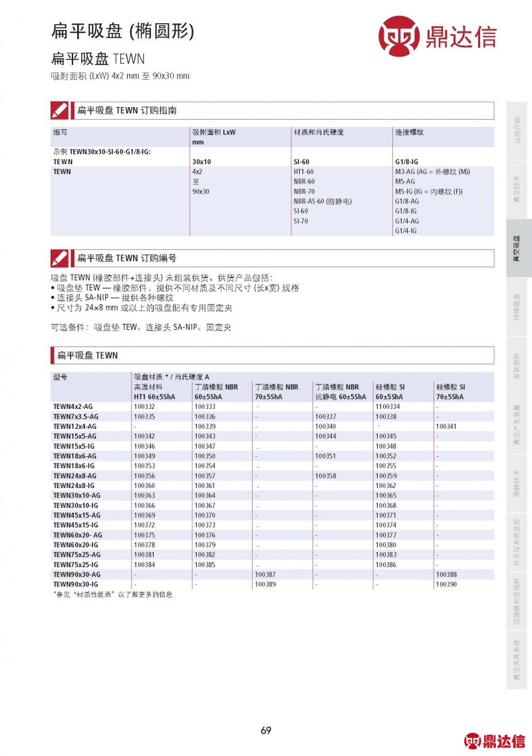Viewport: 532px width, 756px height.
Task: Click order number 100358
Action: 326,476
